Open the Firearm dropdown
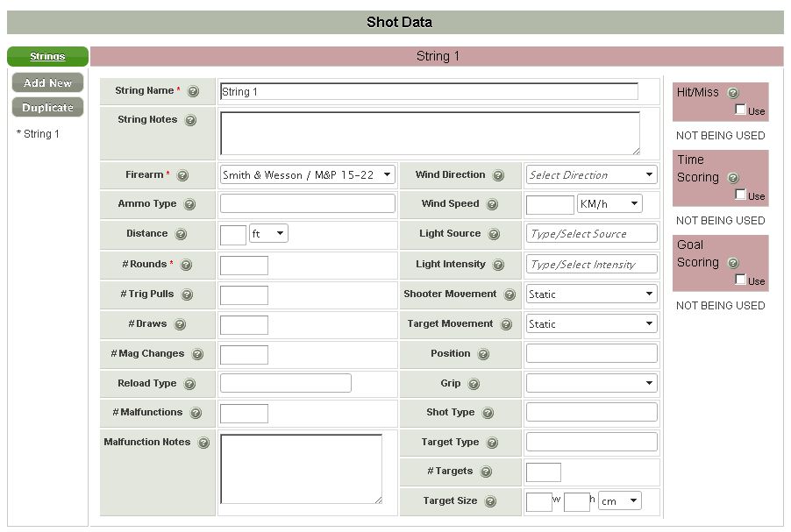The image size is (791, 532). (x=307, y=175)
